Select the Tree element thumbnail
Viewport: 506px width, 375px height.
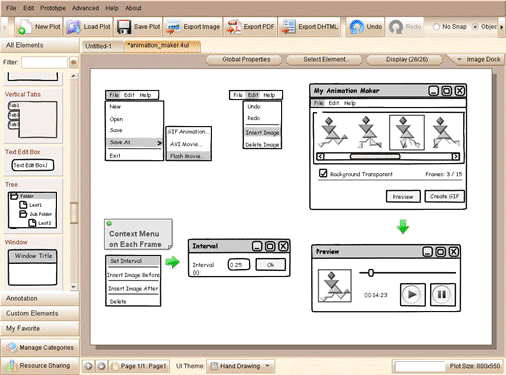click(32, 210)
